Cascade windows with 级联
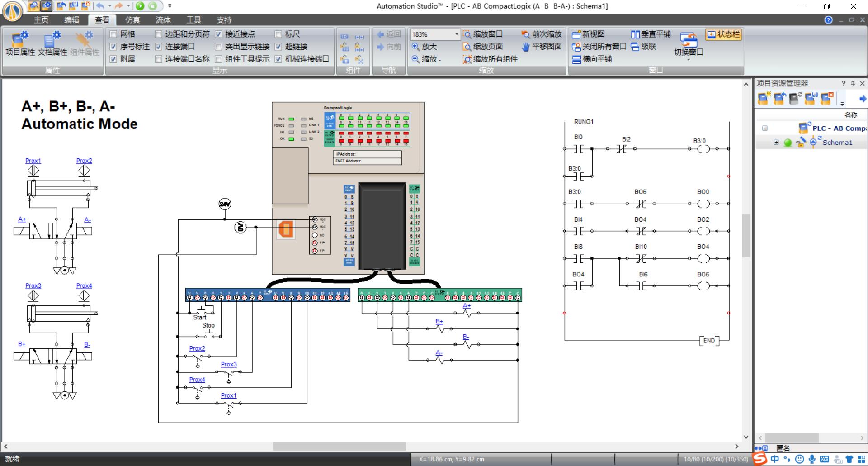This screenshot has height=466, width=868. [643, 47]
